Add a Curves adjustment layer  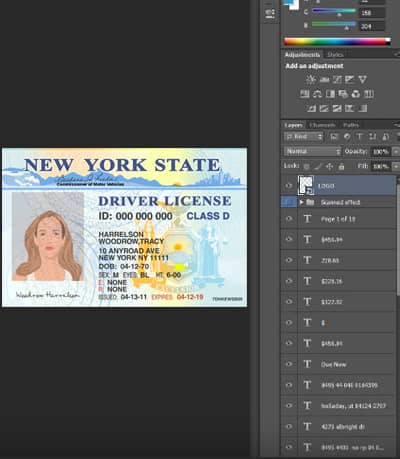pos(337,80)
